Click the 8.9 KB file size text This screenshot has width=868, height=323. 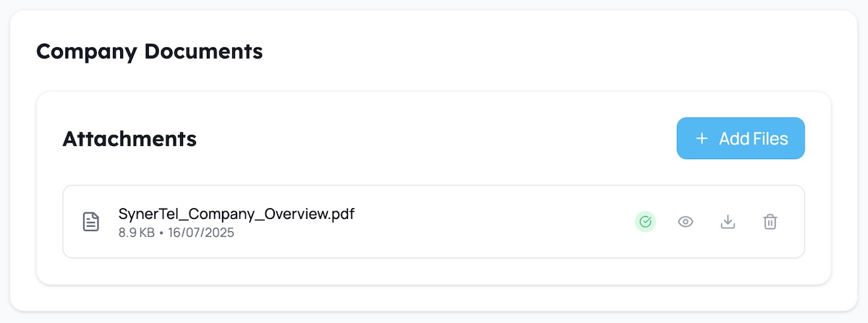tap(136, 233)
